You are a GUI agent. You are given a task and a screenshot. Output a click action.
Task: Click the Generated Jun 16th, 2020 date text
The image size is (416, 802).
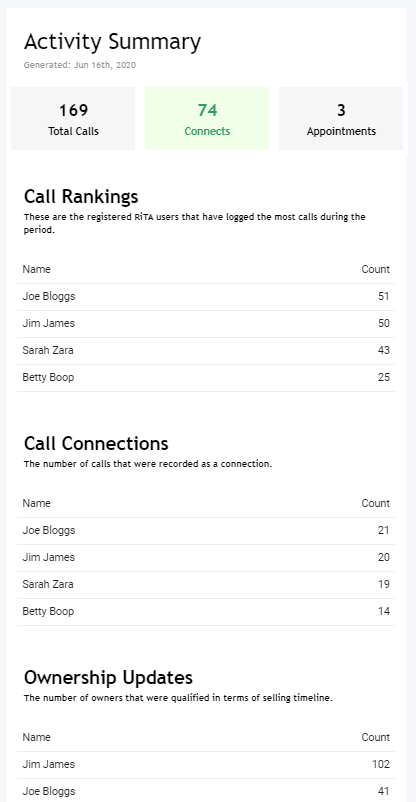[80, 65]
